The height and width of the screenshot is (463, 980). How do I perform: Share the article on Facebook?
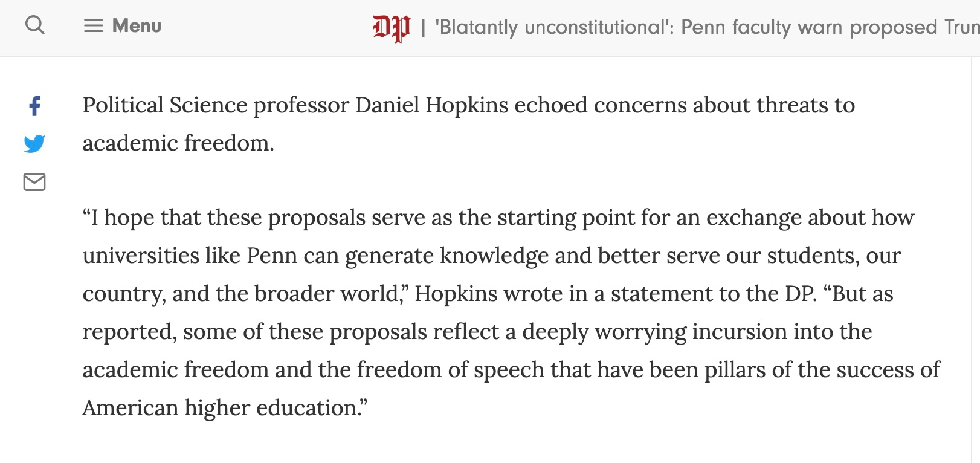(35, 106)
